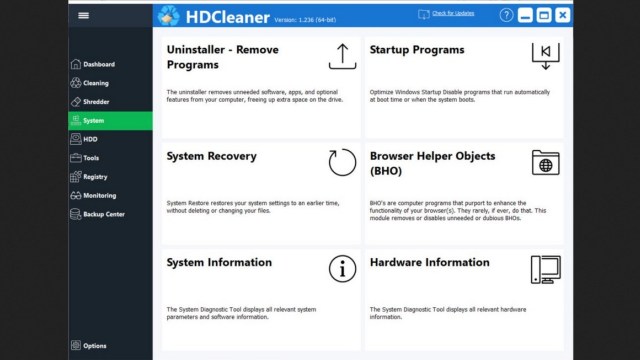Open the Registry section
Image resolution: width=640 pixels, height=360 pixels.
coord(95,177)
